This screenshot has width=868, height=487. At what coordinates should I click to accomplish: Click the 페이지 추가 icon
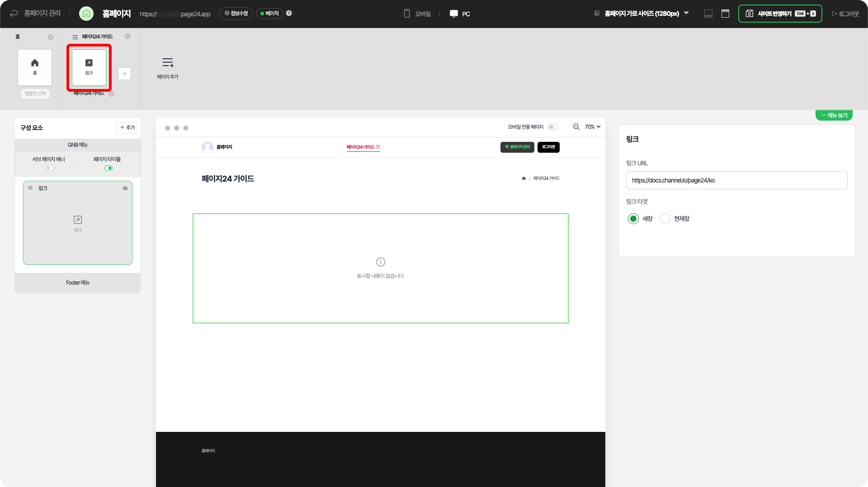tap(168, 62)
